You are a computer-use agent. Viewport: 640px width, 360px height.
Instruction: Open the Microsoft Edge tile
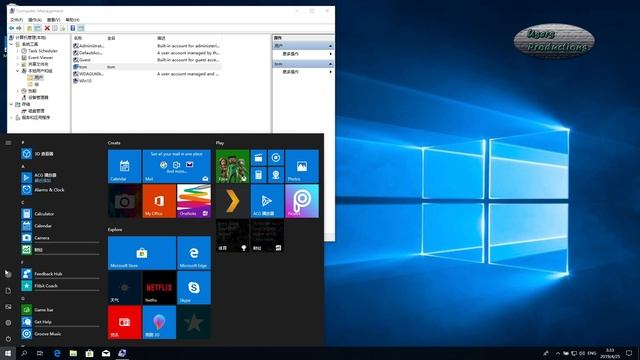194,253
